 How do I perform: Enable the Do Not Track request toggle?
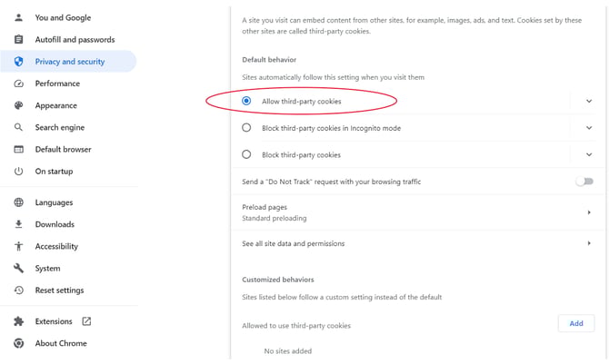coord(584,182)
